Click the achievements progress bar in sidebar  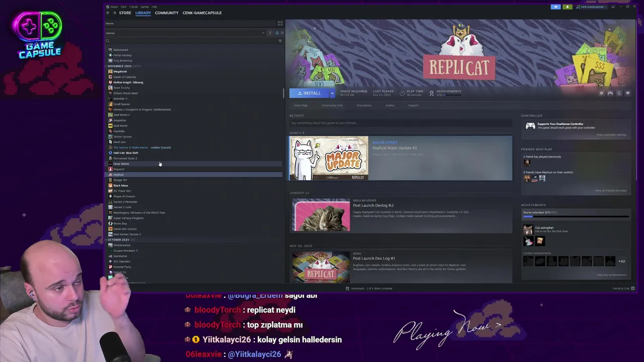(x=576, y=217)
